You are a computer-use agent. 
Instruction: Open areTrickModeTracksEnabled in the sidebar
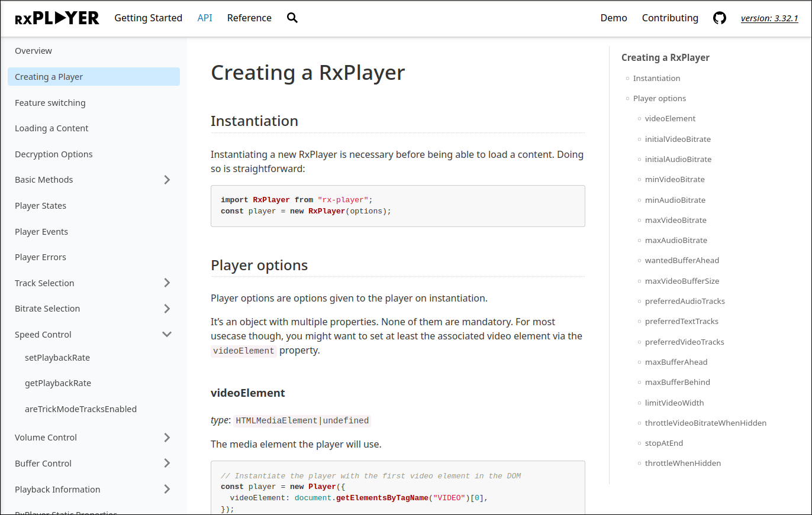(x=80, y=409)
